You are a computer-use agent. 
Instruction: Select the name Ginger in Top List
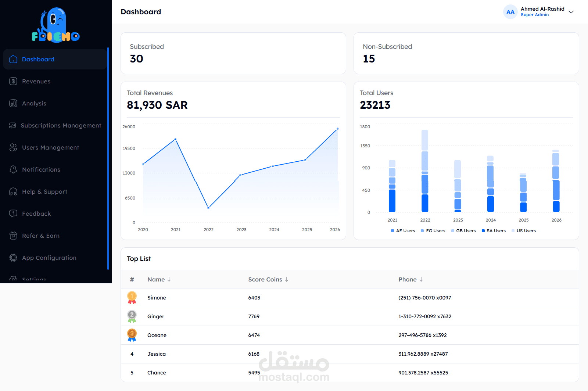(x=156, y=316)
